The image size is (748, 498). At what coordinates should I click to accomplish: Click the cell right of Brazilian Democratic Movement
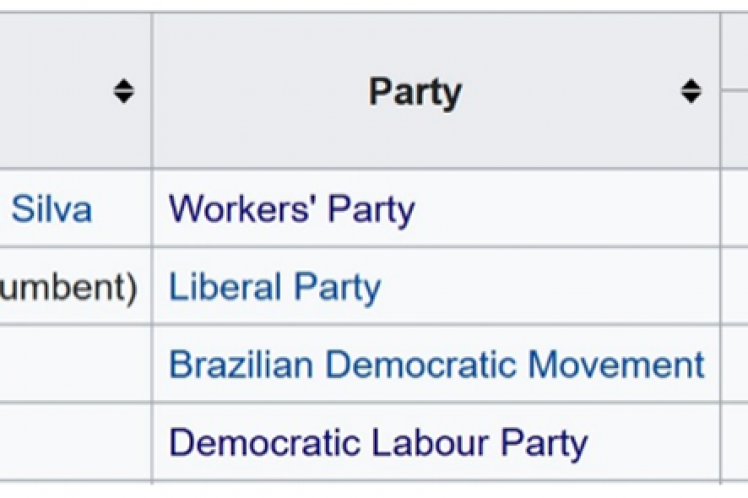734,364
